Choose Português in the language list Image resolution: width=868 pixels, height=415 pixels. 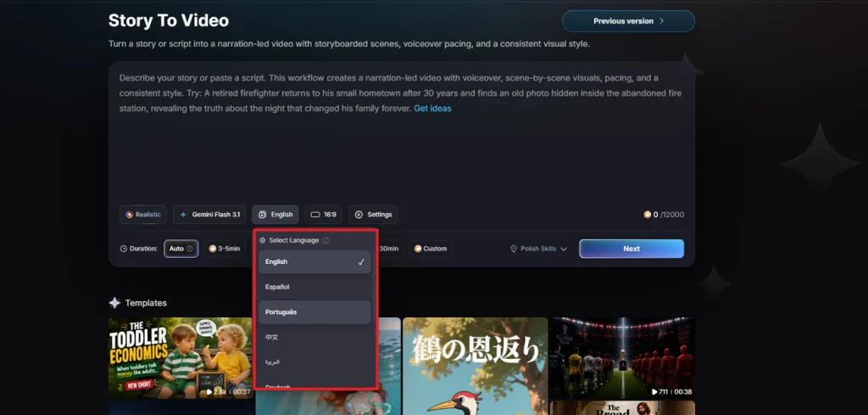314,312
